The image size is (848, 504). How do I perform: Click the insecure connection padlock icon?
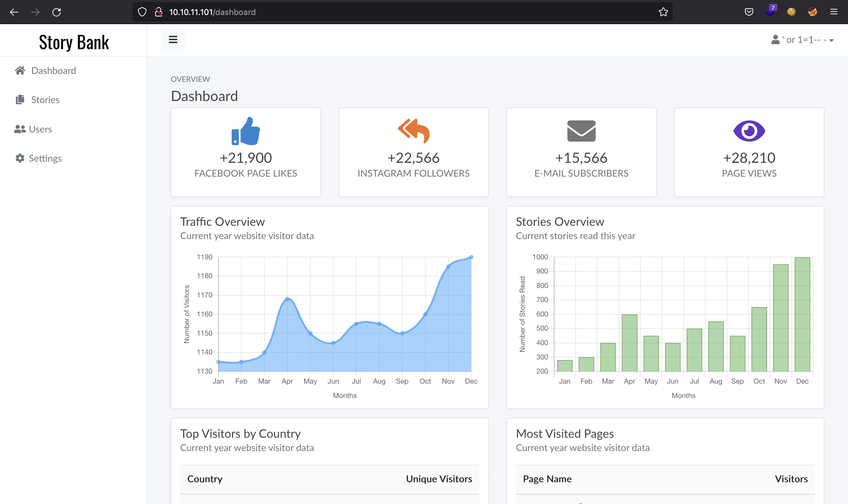(159, 12)
